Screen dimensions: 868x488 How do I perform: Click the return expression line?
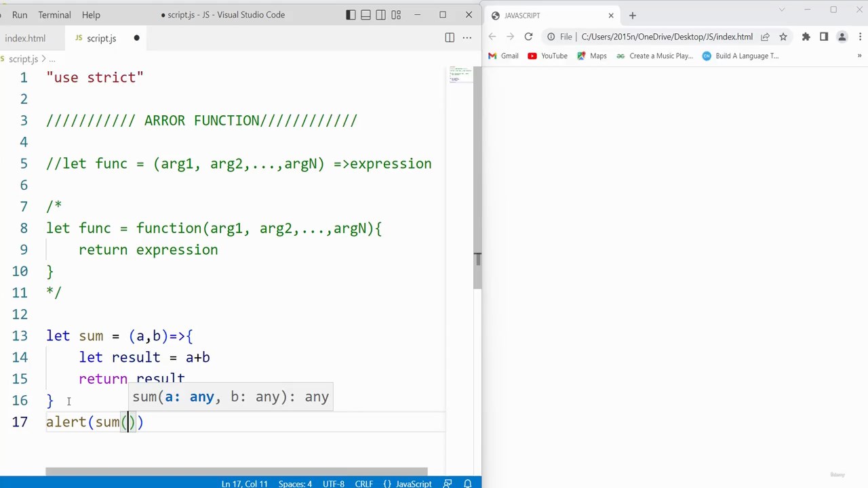coord(149,250)
